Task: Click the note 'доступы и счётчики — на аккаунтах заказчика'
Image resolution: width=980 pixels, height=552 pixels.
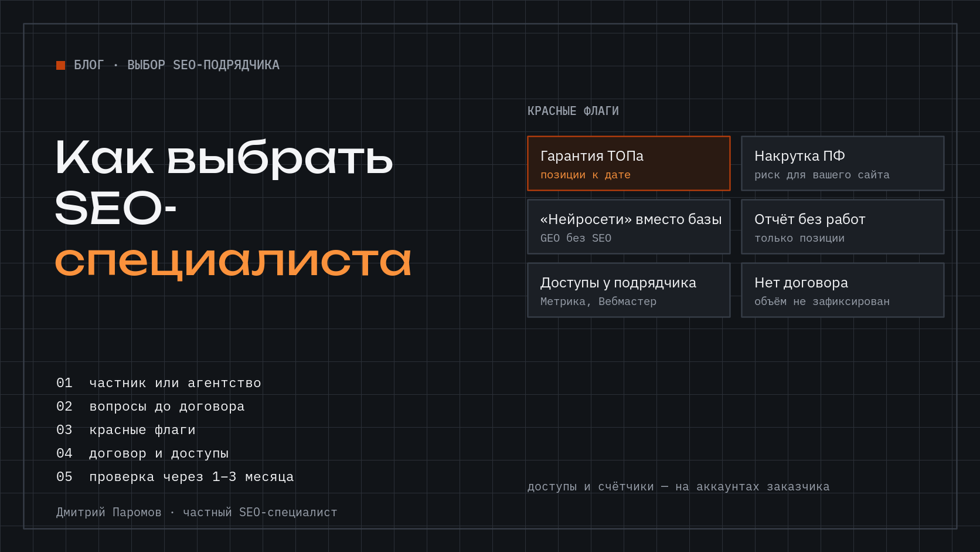Action: 679,486
